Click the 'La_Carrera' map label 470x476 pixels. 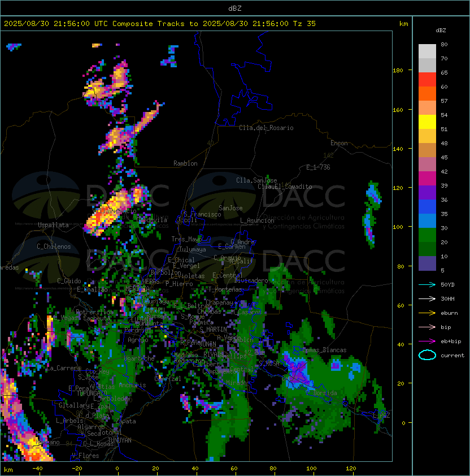point(63,368)
